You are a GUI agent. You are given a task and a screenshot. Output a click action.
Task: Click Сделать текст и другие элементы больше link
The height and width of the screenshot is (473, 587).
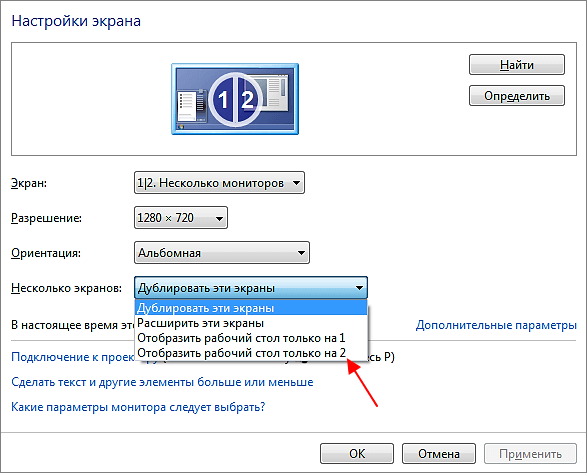[162, 382]
